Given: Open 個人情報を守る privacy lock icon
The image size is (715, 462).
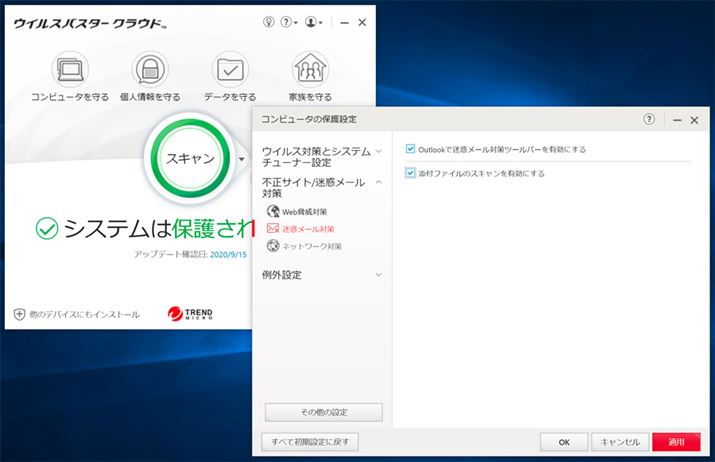Looking at the screenshot, I should click(x=150, y=70).
